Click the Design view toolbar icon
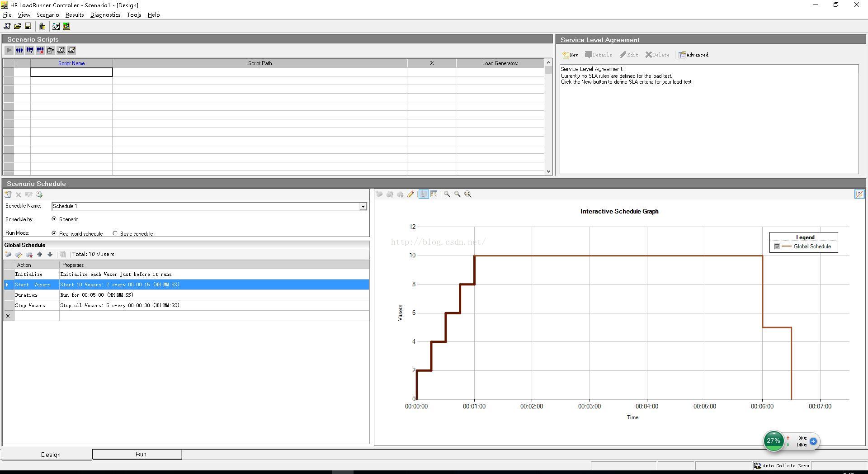The width and height of the screenshot is (868, 474). pos(56,26)
